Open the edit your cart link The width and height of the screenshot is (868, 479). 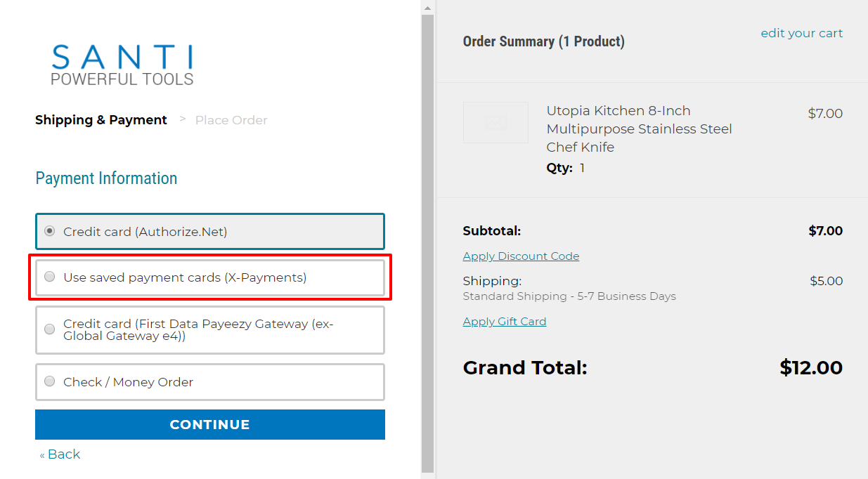coord(802,33)
